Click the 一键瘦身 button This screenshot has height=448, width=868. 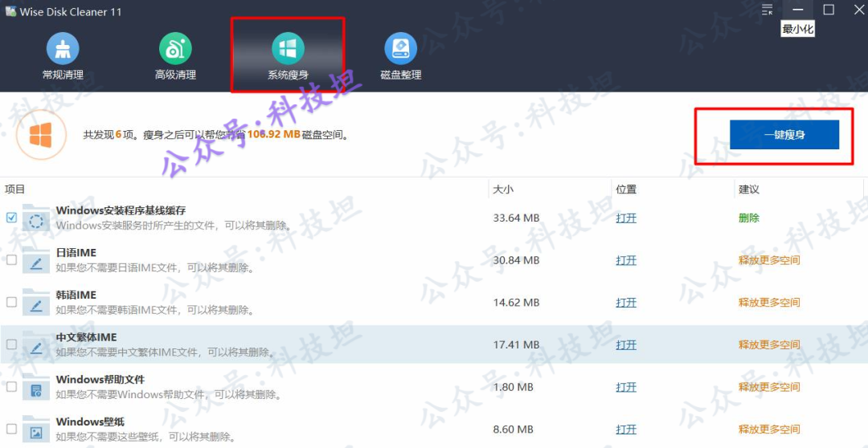coord(784,135)
